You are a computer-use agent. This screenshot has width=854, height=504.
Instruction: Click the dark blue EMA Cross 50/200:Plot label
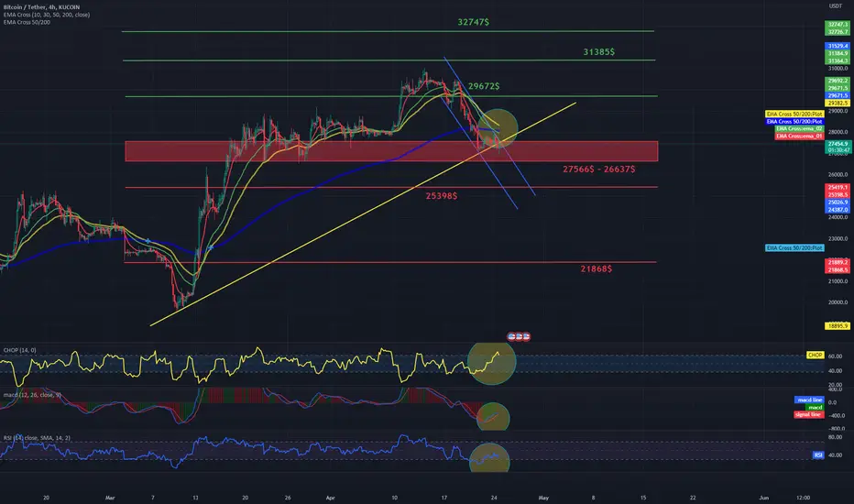[794, 122]
